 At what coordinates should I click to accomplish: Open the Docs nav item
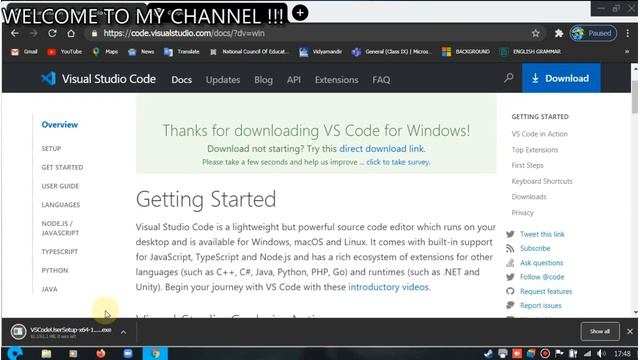coord(182,80)
